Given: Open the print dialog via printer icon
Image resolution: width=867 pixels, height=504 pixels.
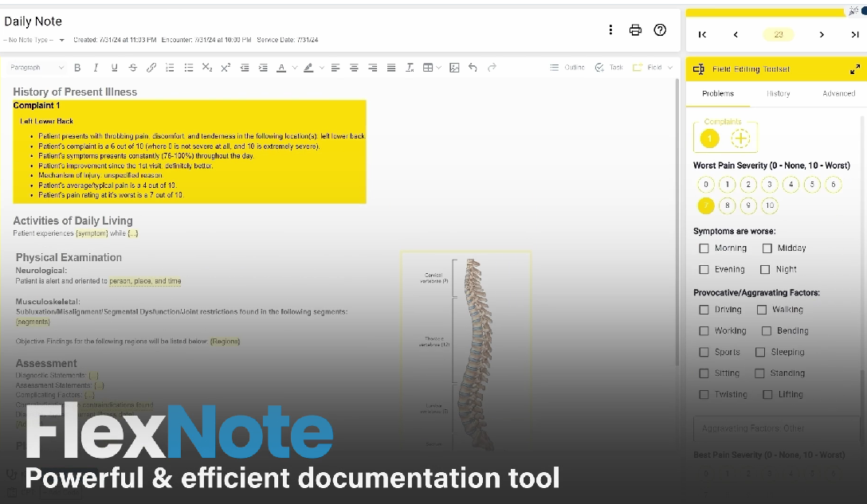Looking at the screenshot, I should point(635,29).
